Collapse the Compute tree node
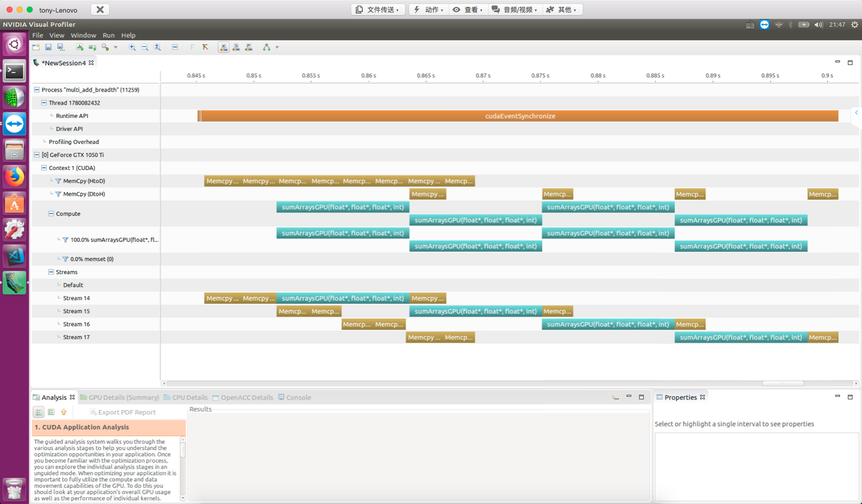The image size is (862, 504). point(51,214)
